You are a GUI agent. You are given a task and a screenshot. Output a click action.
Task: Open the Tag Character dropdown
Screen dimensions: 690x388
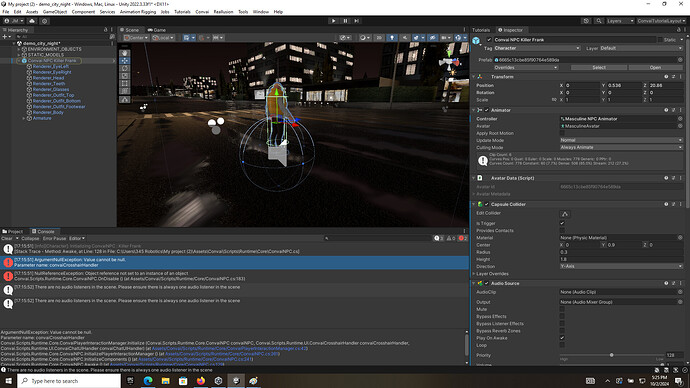point(537,48)
